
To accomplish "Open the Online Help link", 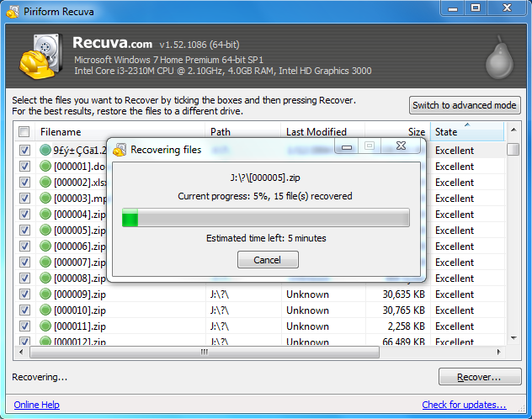I will (37, 405).
